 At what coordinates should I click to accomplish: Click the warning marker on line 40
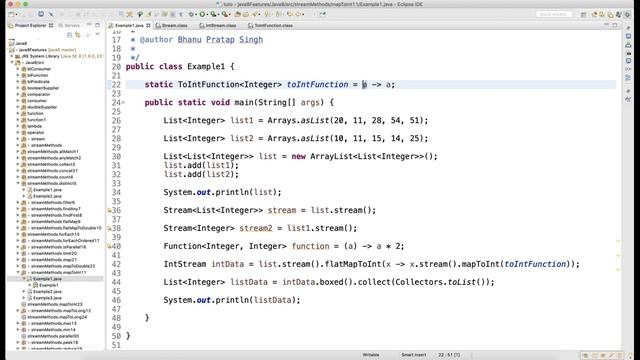point(109,247)
